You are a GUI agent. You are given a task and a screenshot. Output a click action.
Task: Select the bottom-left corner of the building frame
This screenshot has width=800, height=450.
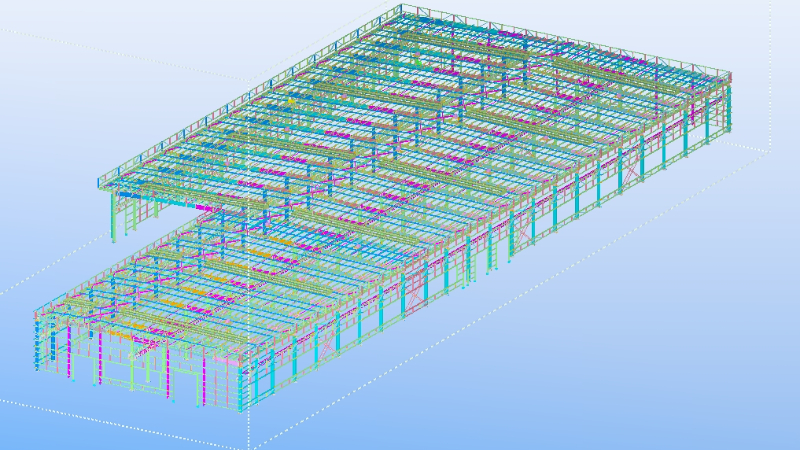click(x=37, y=367)
